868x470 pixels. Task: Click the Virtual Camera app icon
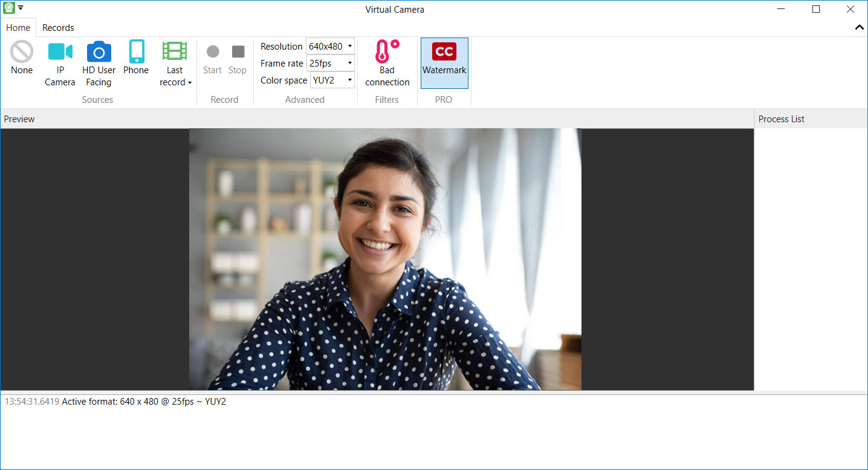click(x=8, y=8)
